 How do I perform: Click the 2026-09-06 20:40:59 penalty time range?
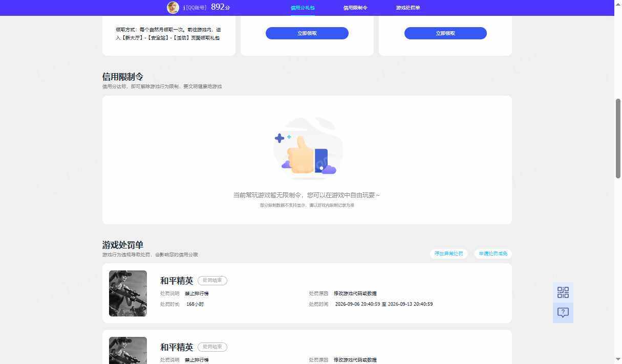384,304
